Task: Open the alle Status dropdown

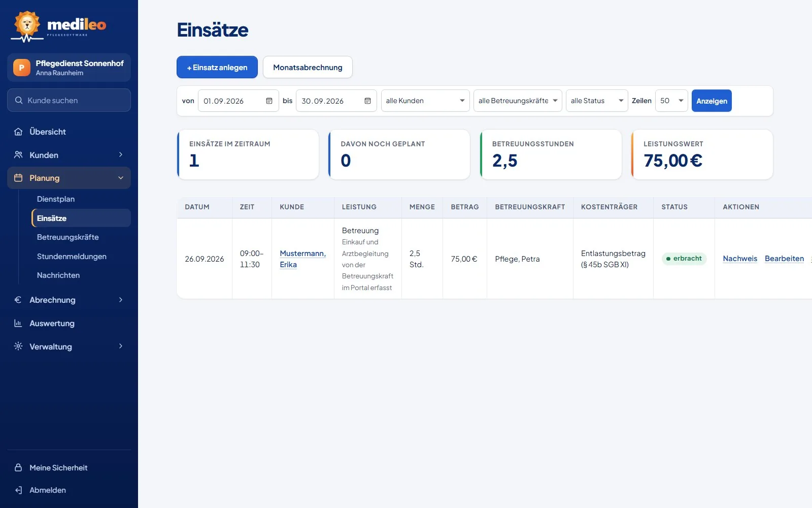Action: (597, 101)
